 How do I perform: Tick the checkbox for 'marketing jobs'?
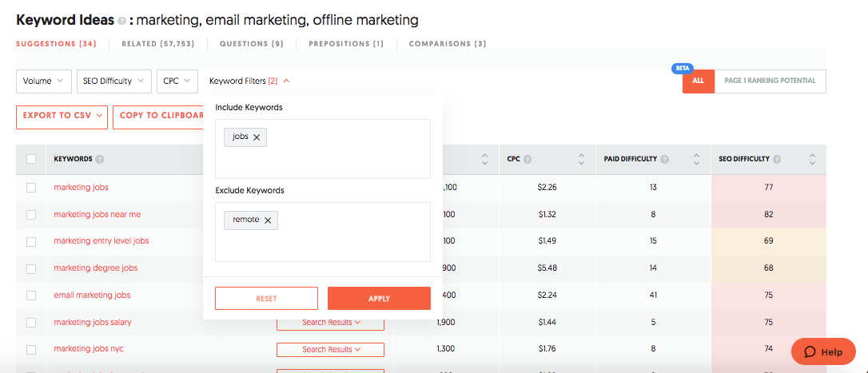(x=31, y=188)
